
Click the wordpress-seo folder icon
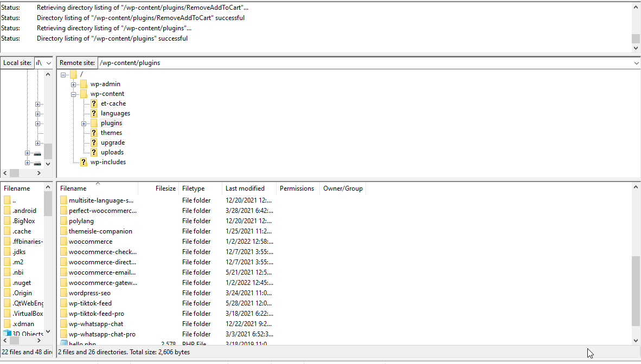click(63, 293)
